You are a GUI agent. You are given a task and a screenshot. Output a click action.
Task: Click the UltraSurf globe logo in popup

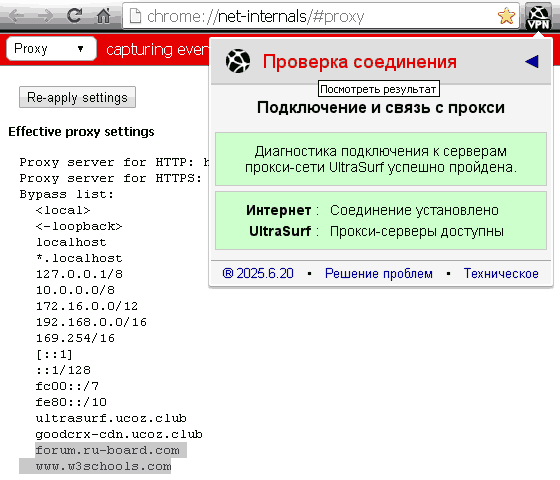pos(238,61)
